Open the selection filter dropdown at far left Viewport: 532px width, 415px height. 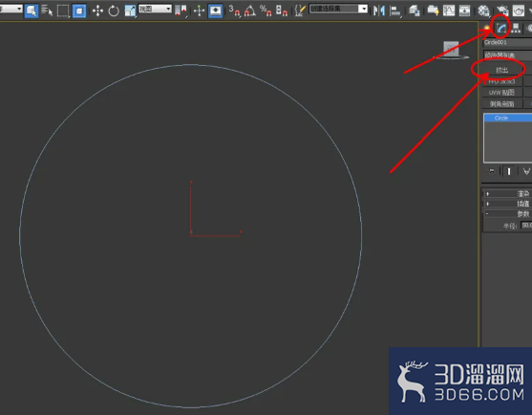(x=11, y=9)
